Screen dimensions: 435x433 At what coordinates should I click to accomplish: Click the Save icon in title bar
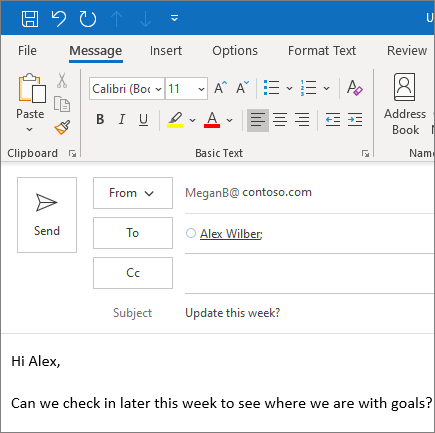click(30, 18)
